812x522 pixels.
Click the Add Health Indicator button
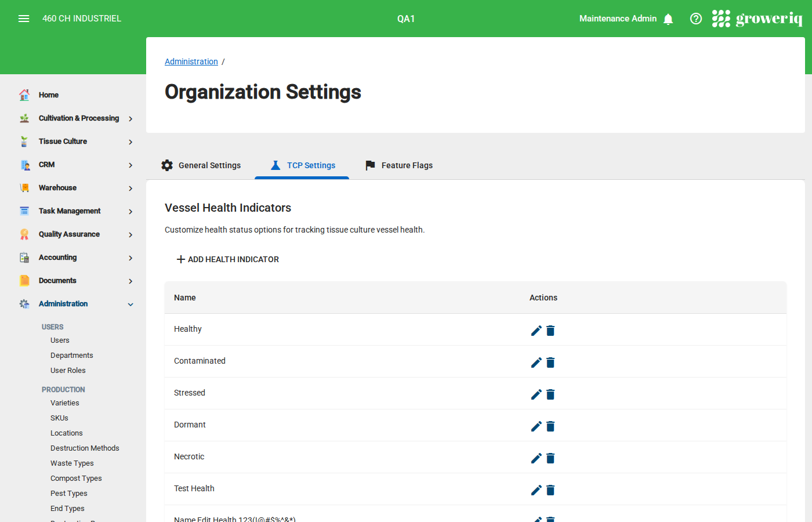click(227, 259)
